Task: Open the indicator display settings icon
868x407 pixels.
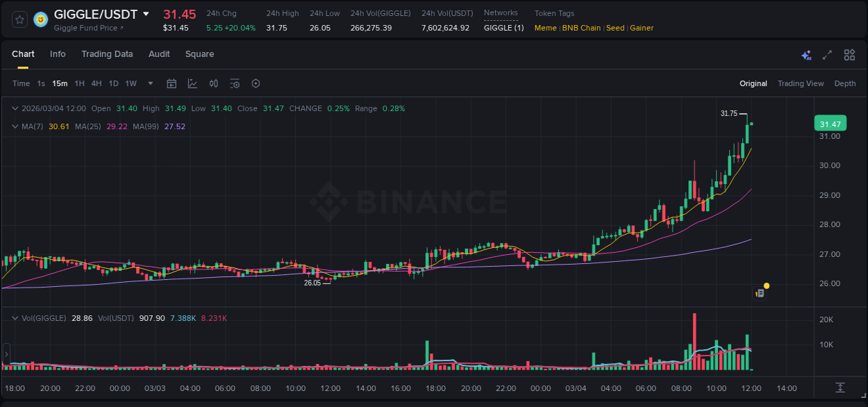Action: (x=235, y=83)
